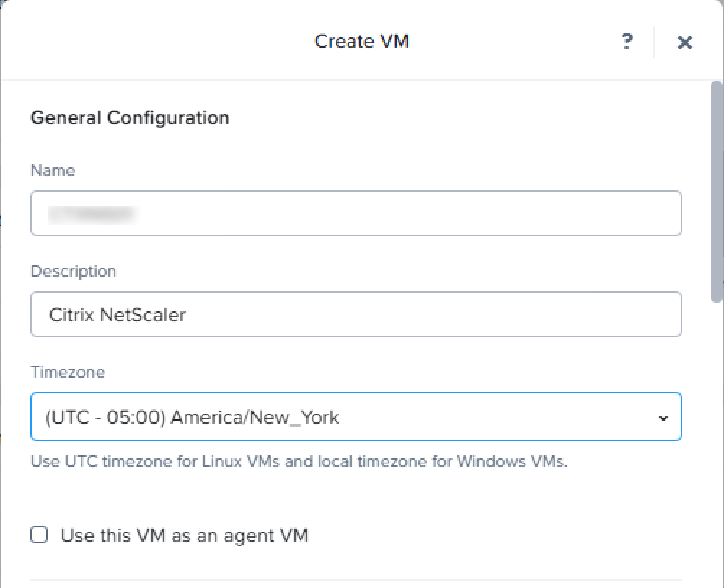Image resolution: width=724 pixels, height=588 pixels.
Task: Click the dialog's vertical scrollbar thumb
Action: (716, 191)
